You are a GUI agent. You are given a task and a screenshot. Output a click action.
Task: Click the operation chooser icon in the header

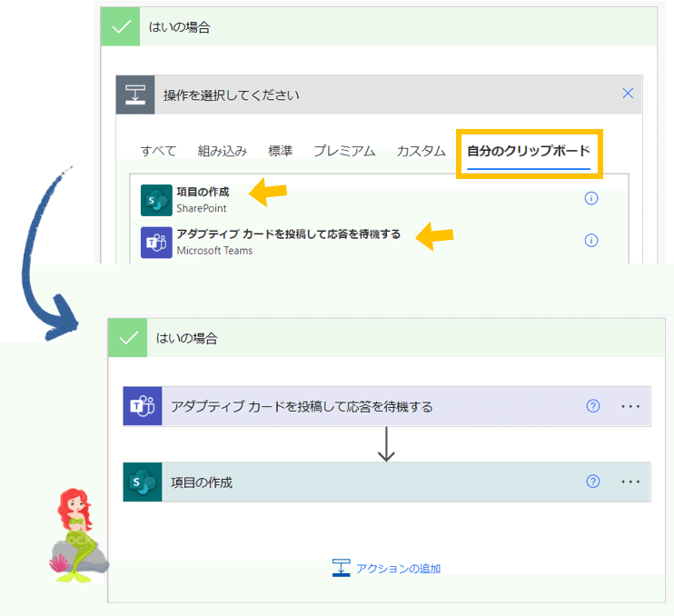click(x=135, y=94)
